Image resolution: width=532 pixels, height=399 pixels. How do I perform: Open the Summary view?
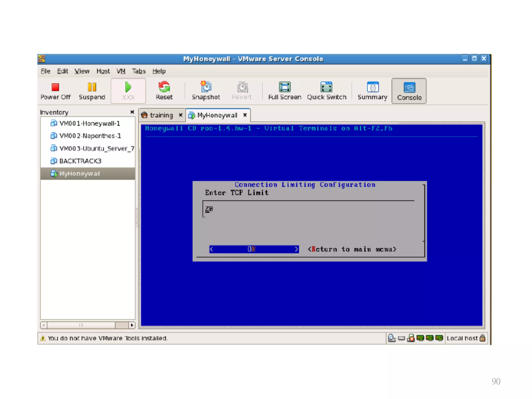click(372, 91)
